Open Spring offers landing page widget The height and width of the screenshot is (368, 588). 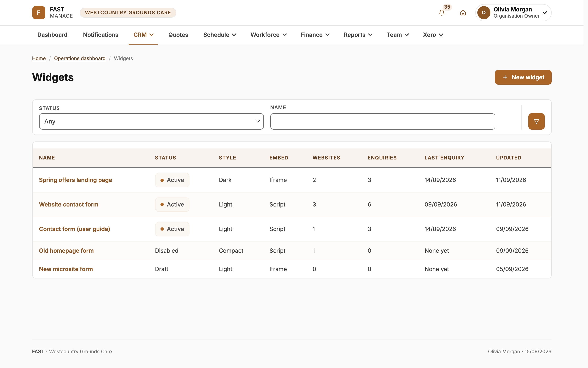pos(75,180)
